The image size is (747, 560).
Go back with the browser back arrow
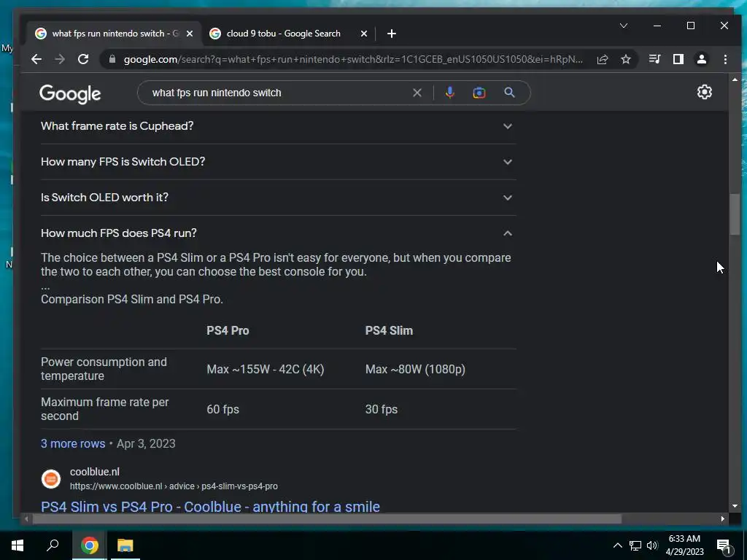[36, 59]
